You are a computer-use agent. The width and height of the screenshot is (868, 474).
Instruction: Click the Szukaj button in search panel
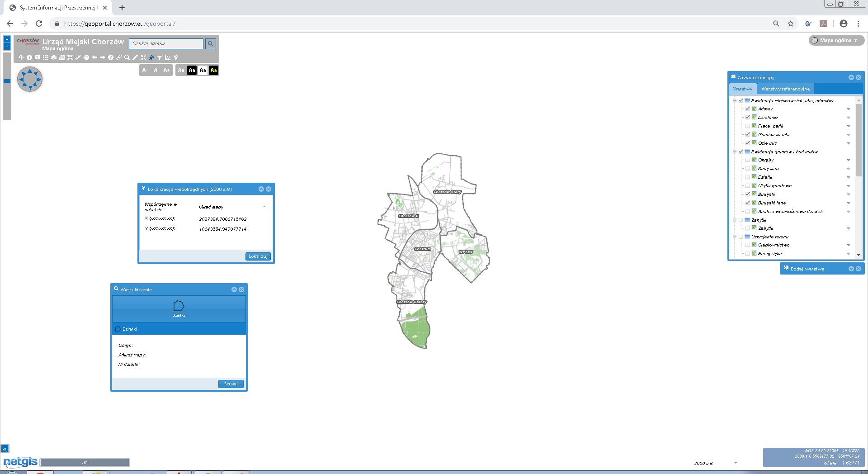(231, 384)
